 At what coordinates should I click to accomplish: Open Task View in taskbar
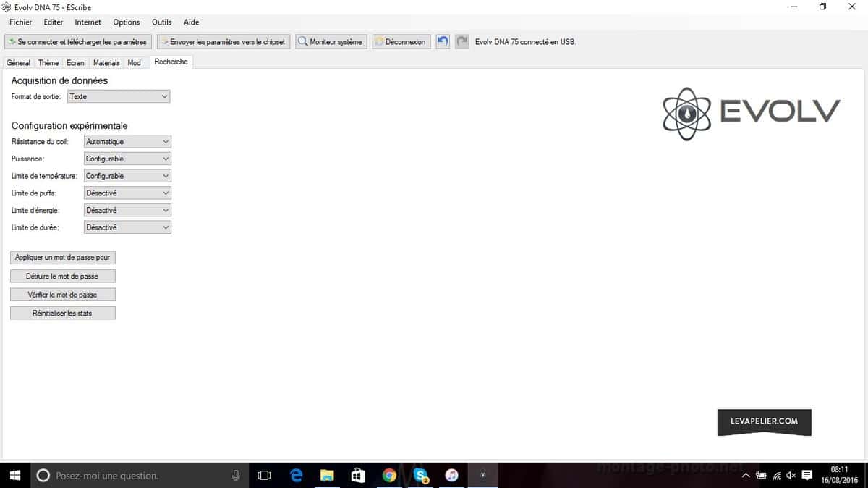(x=264, y=475)
